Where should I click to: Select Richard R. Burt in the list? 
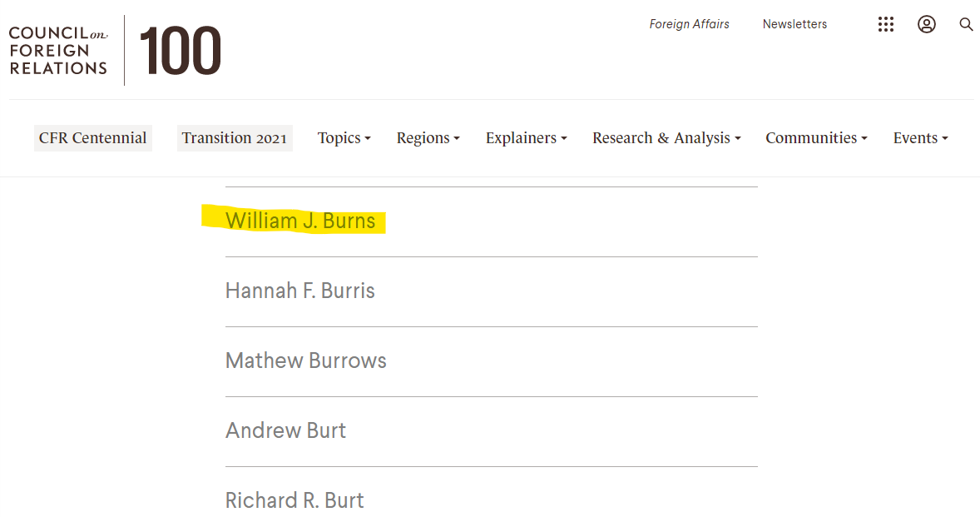(x=294, y=500)
